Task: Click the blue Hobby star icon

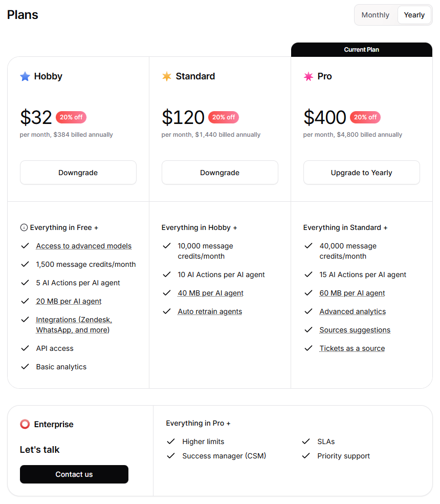Action: tap(25, 76)
